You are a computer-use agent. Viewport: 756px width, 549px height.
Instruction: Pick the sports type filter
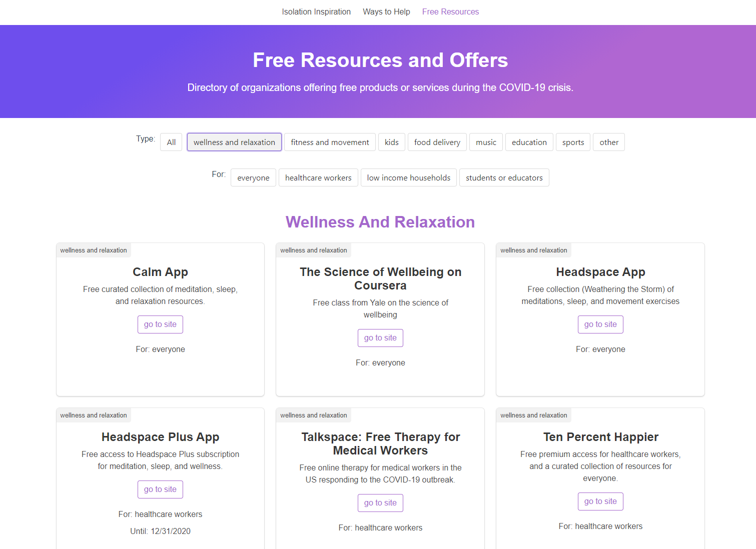coord(573,142)
